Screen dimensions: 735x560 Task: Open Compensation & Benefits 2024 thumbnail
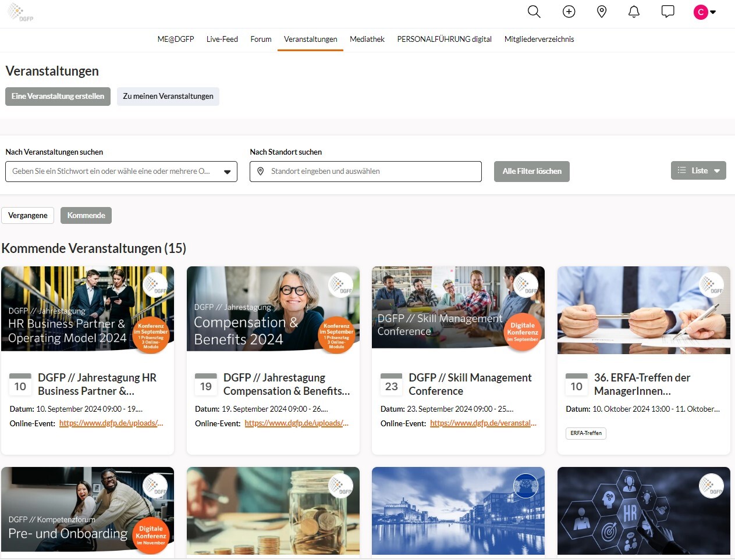[273, 309]
